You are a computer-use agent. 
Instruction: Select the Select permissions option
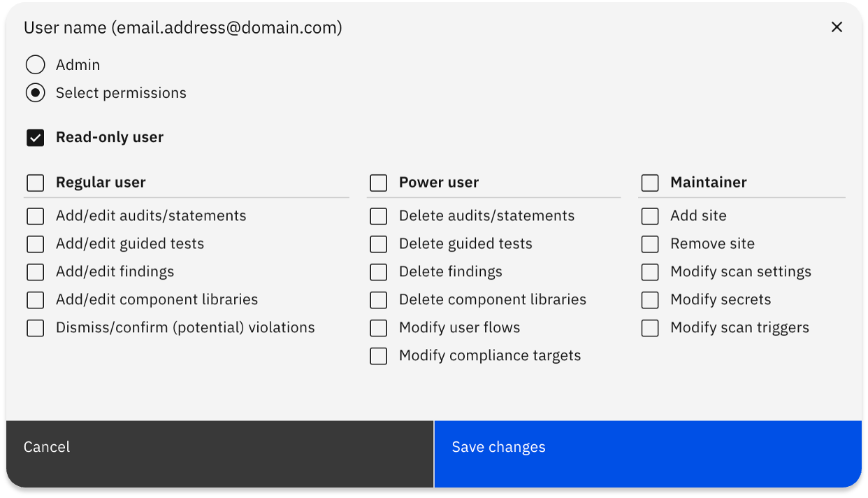pos(35,92)
